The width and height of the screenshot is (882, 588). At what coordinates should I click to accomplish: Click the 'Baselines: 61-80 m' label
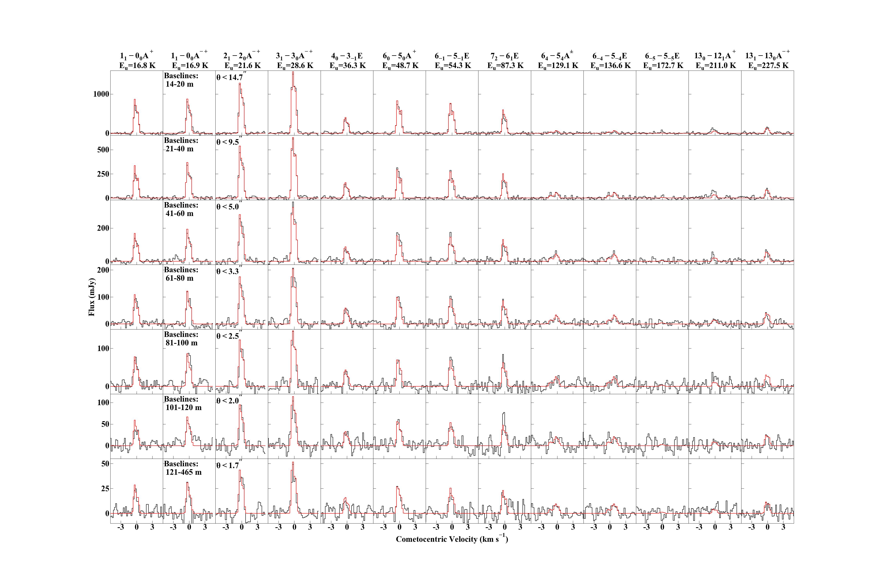point(181,274)
